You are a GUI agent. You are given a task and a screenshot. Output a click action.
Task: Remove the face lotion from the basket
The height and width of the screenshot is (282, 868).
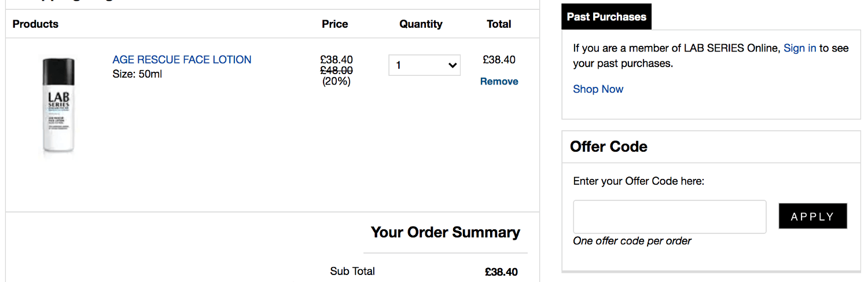(x=499, y=82)
